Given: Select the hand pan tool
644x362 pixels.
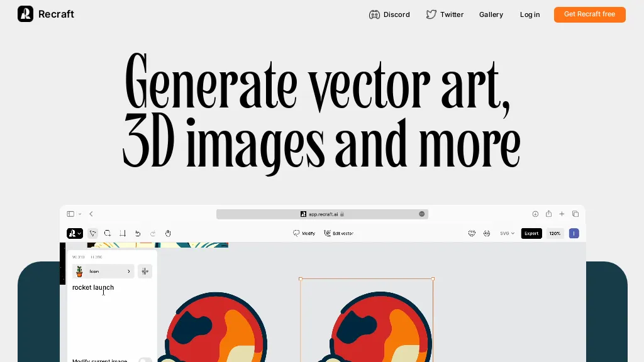Looking at the screenshot, I should point(168,233).
